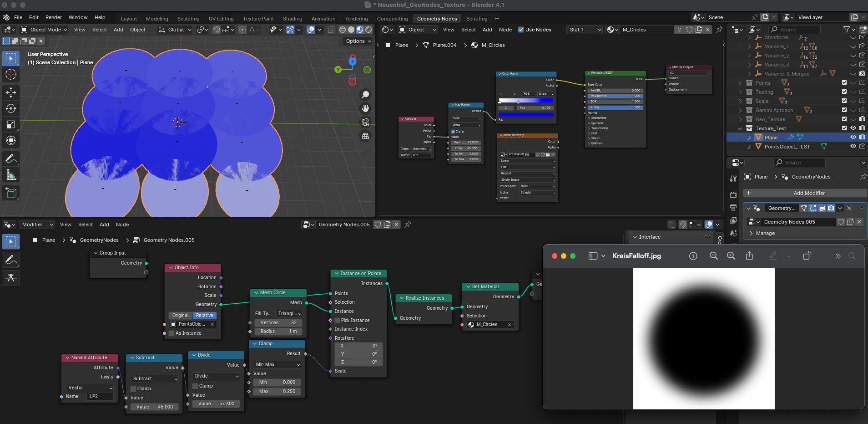Click the Rotate icon in Preview window
The height and width of the screenshot is (424, 868).
tap(807, 256)
